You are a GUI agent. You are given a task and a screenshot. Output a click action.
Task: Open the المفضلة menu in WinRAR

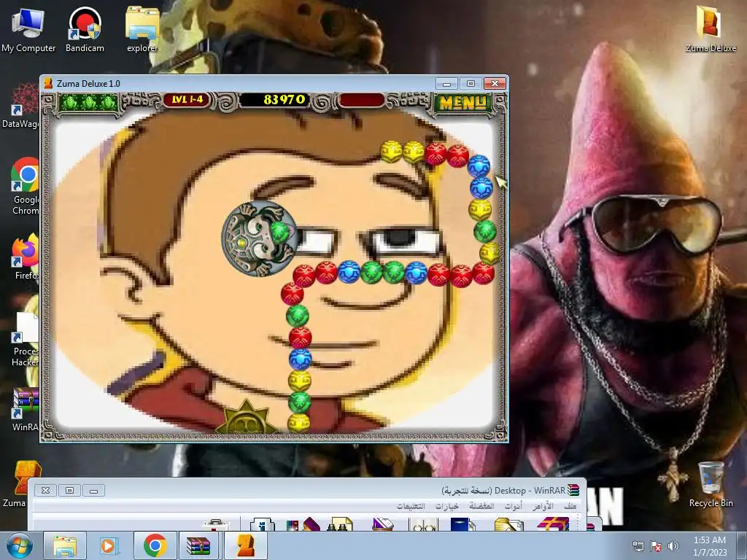pyautogui.click(x=481, y=506)
